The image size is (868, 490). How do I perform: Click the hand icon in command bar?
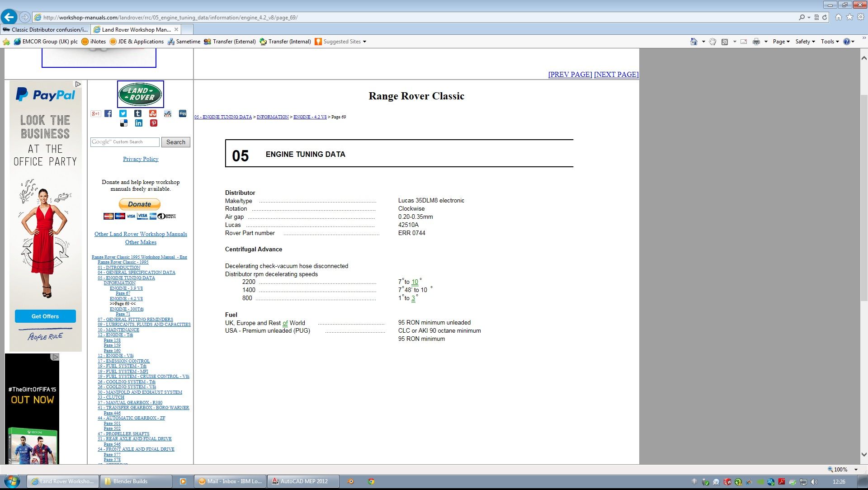712,42
